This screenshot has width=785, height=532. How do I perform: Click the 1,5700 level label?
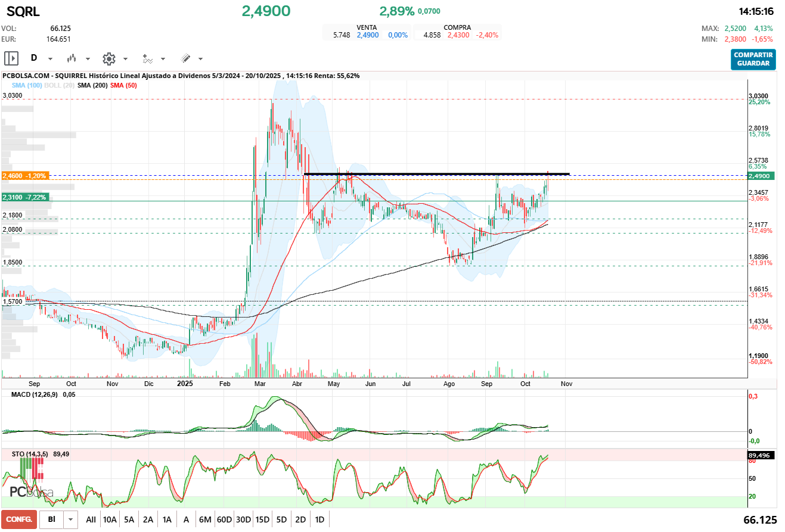[13, 301]
